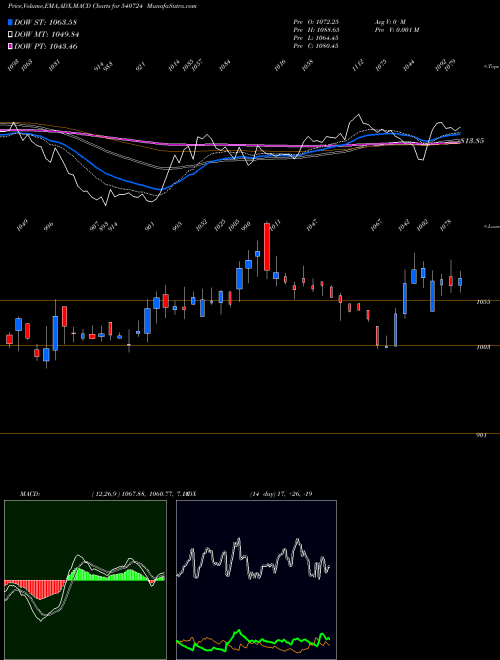Select the 'DOW ST: 1063.58' legend text
Screen dimensions: 500x660
(45, 22)
